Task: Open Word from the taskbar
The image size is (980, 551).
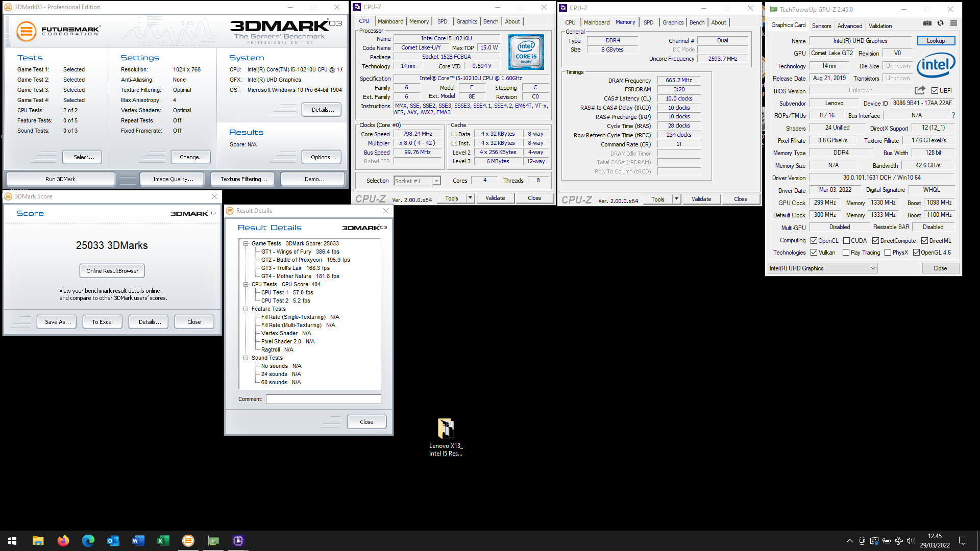Action: pos(138,541)
